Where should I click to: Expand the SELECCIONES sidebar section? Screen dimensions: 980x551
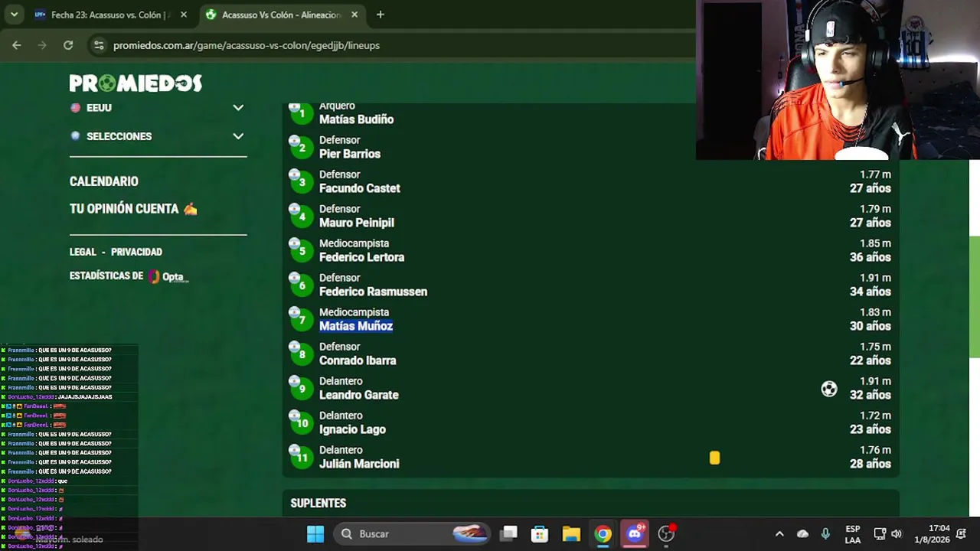coord(157,136)
